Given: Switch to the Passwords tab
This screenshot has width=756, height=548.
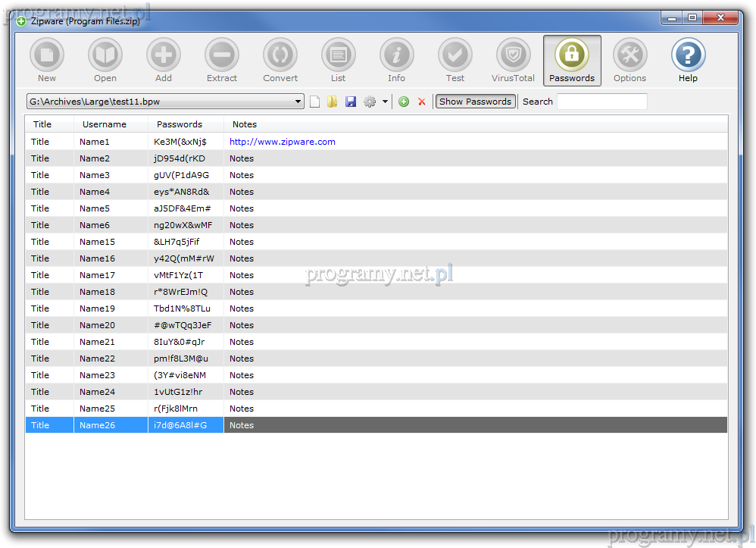Looking at the screenshot, I should 572,60.
